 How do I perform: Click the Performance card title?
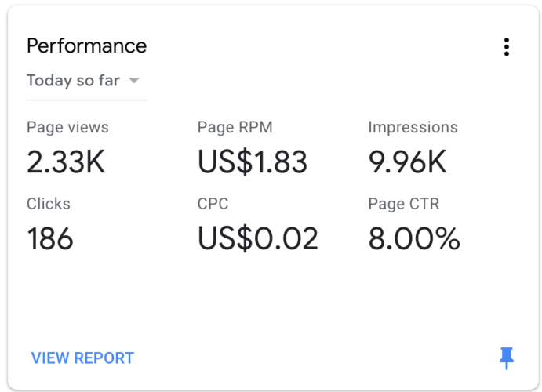[87, 45]
